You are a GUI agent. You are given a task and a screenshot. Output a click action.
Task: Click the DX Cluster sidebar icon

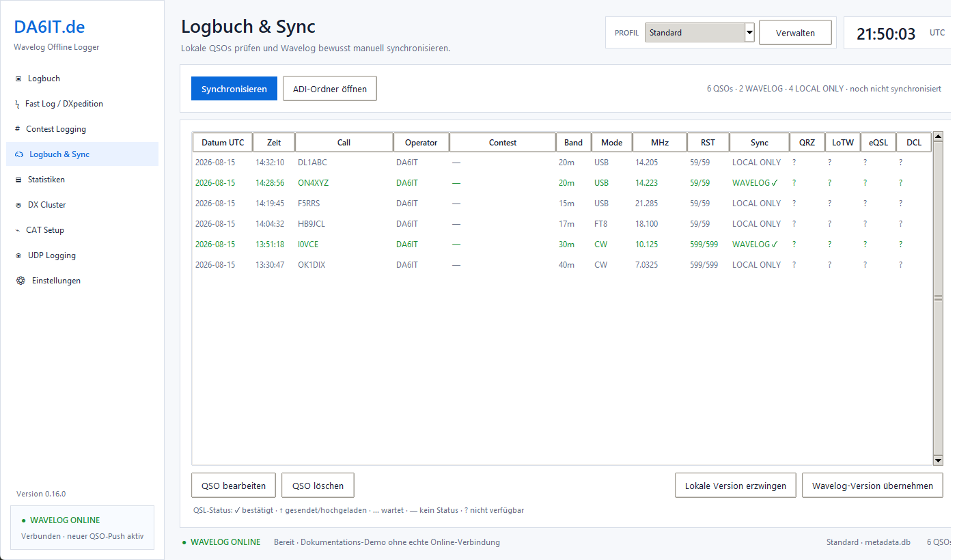[18, 205]
